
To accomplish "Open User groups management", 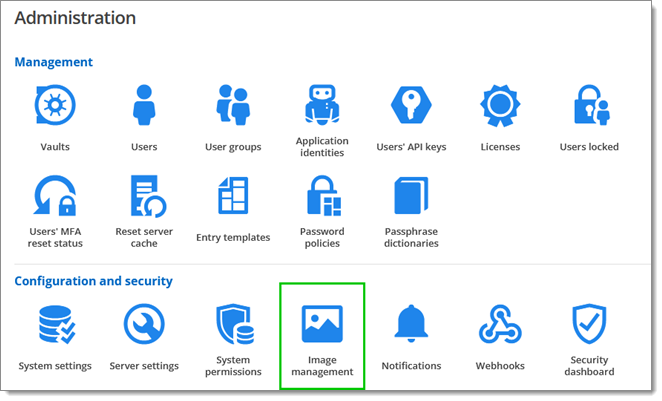I will (233, 106).
